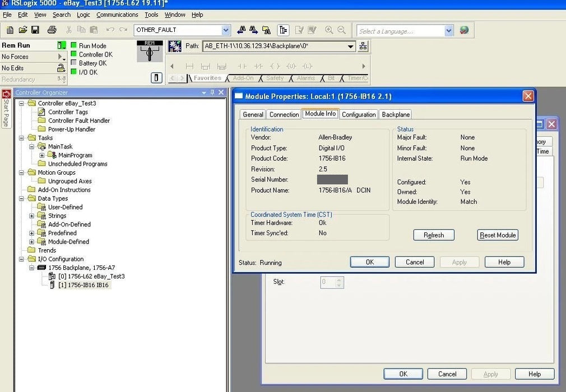This screenshot has width=566, height=392.
Task: Click Help in the Module Properties dialog
Action: pos(504,262)
